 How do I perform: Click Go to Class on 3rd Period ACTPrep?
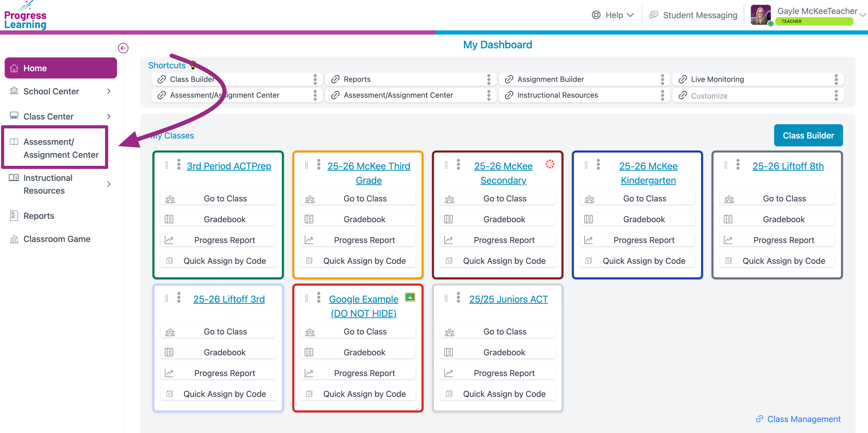click(218, 199)
